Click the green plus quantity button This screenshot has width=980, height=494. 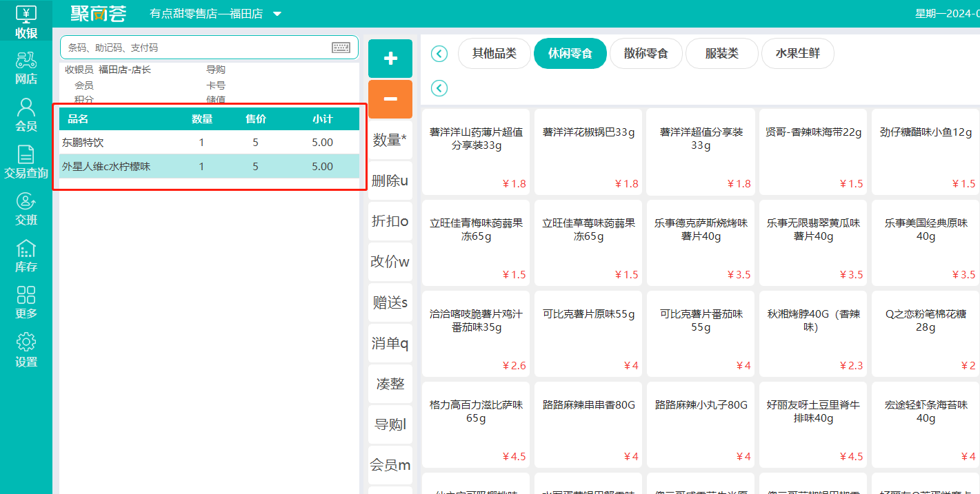pos(390,59)
